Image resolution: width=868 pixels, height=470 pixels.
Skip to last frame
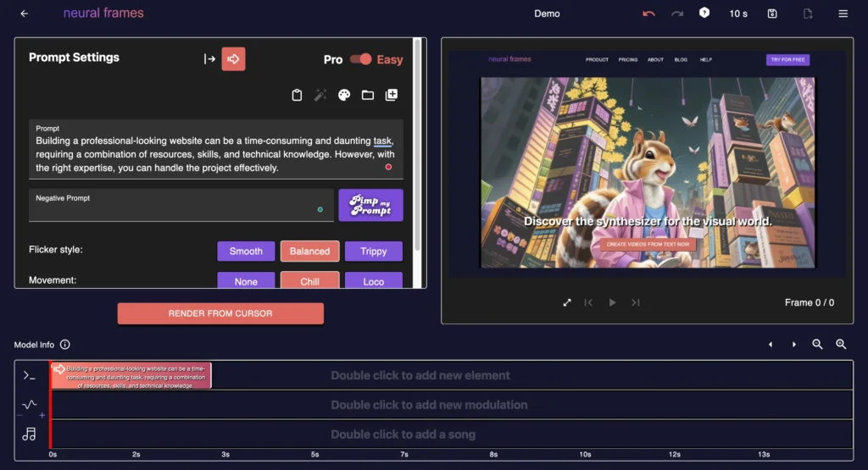[636, 302]
